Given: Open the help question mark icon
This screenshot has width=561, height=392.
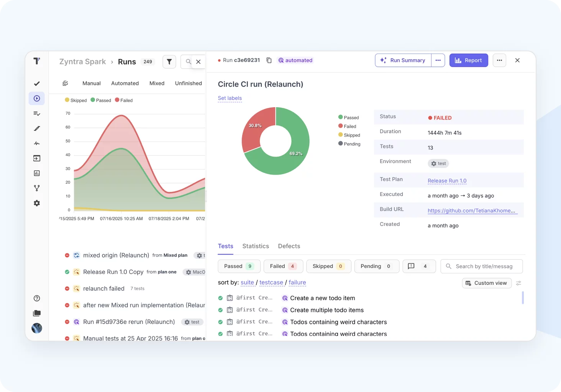Looking at the screenshot, I should click(x=37, y=299).
